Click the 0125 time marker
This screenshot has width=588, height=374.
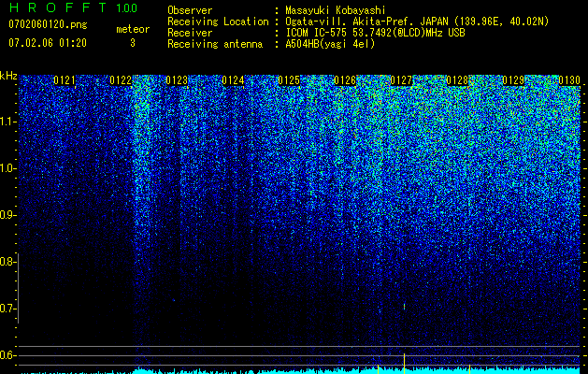pos(289,80)
